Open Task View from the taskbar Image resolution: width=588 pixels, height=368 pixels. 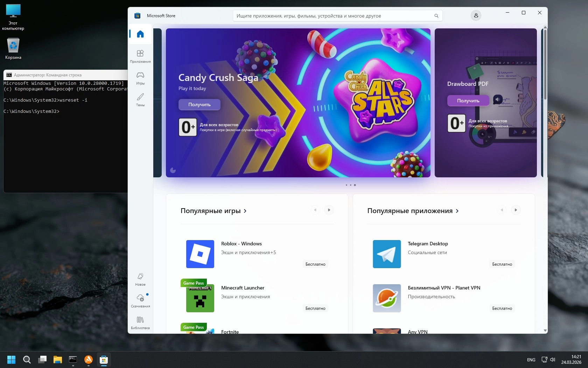pos(42,360)
